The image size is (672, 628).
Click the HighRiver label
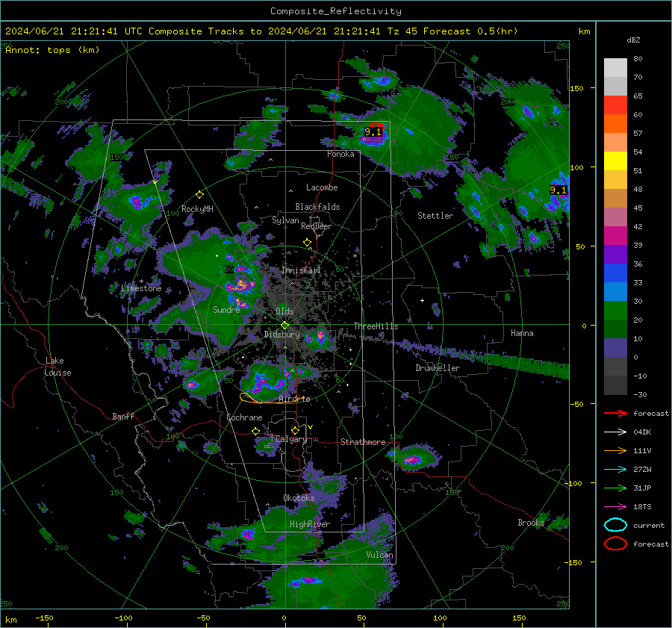click(x=310, y=524)
